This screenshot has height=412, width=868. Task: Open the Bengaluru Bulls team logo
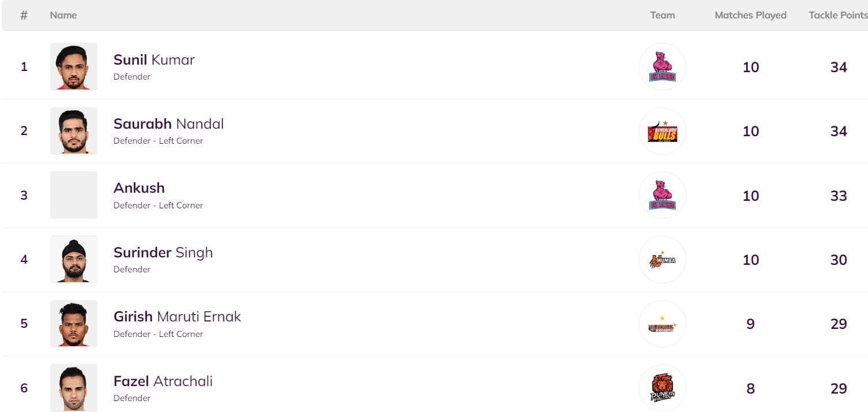662,131
